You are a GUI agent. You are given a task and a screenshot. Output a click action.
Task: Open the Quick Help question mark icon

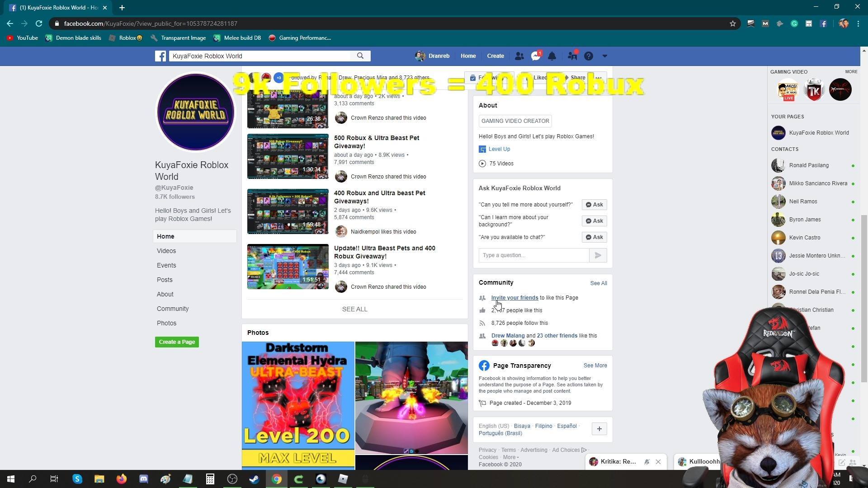(x=588, y=56)
